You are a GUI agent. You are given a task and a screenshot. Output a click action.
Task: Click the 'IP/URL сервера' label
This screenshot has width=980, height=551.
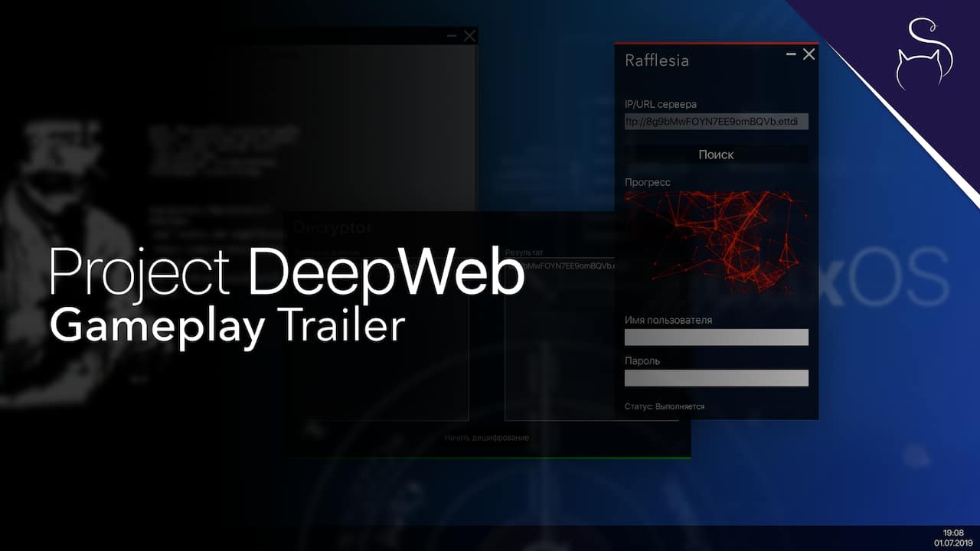click(661, 104)
